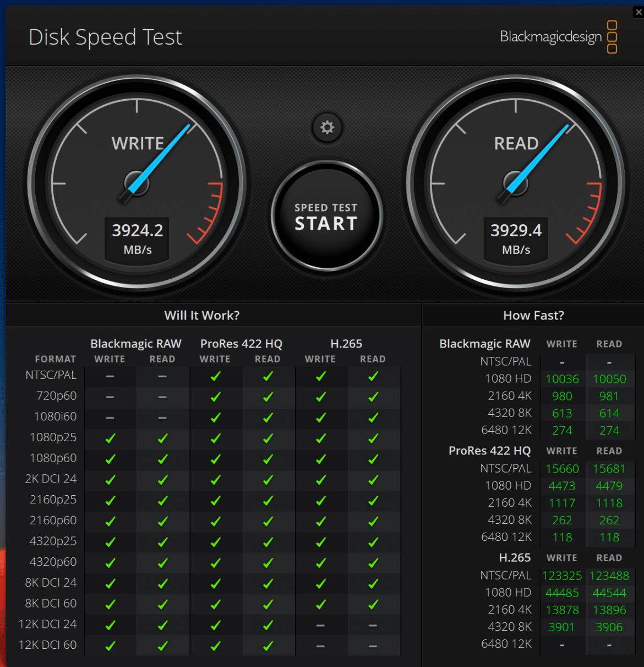Click 4320p25 Blackmagic RAW write checkmark
The height and width of the screenshot is (667, 644).
pyautogui.click(x=110, y=542)
